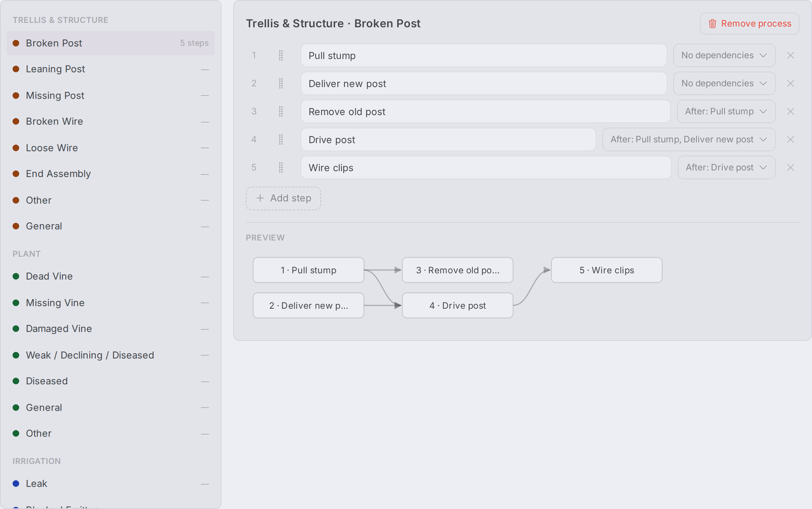Open End Assembly process
Image resolution: width=812 pixels, height=509 pixels.
(x=111, y=174)
